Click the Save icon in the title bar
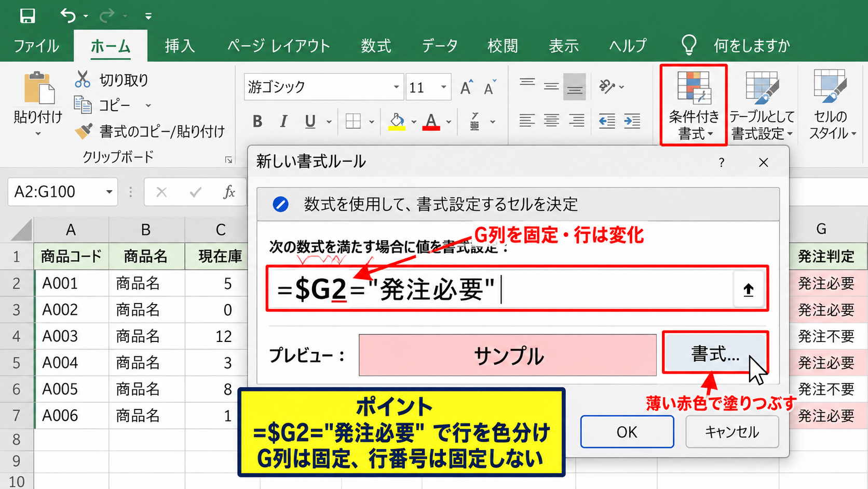The height and width of the screenshot is (489, 868). [28, 16]
